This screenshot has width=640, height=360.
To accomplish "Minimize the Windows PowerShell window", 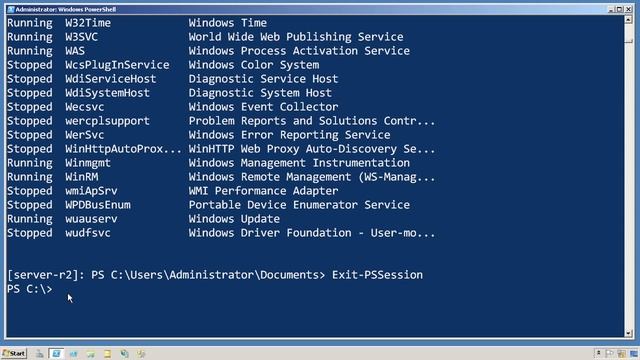I will [611, 9].
